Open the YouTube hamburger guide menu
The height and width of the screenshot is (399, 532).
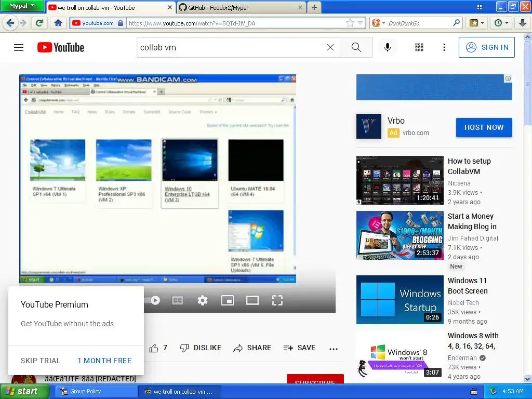click(19, 47)
